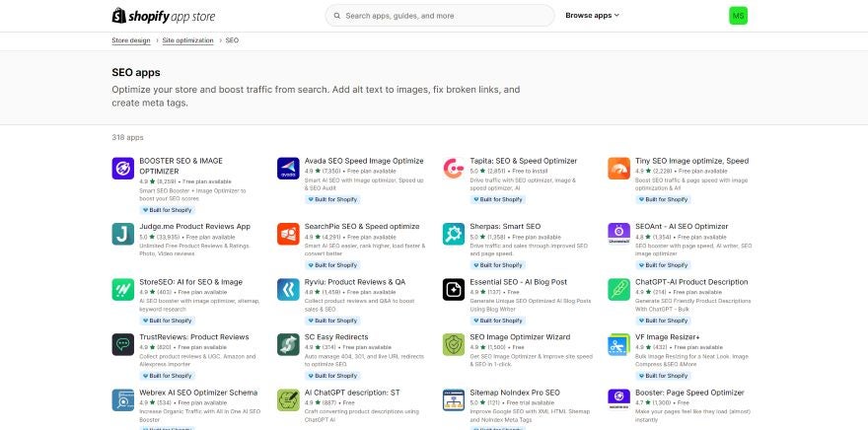Go to Store design breadcrumb
Viewport: 868px width, 430px height.
(x=131, y=40)
